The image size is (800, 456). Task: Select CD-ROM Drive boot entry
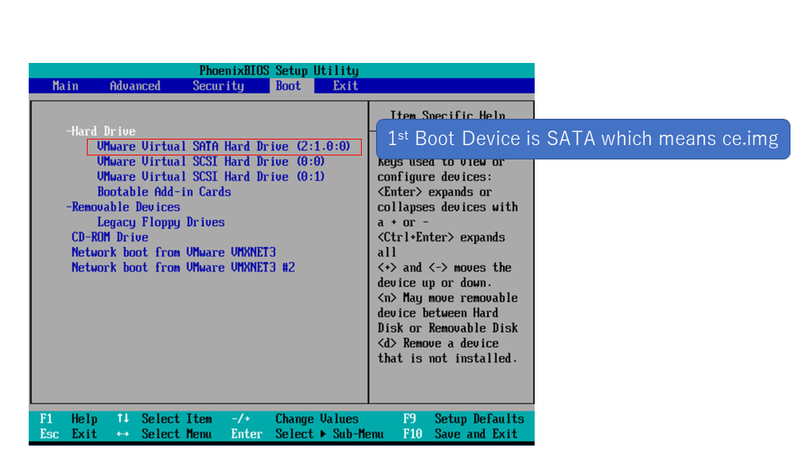pos(110,237)
